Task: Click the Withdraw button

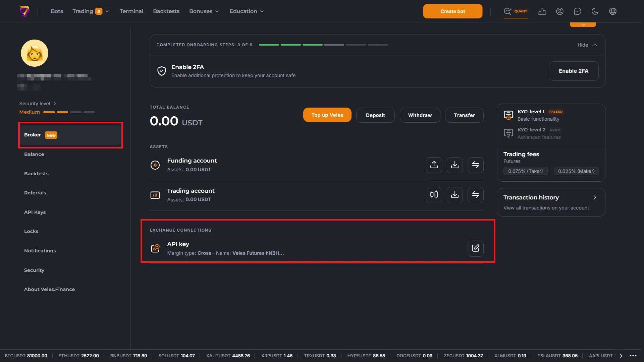Action: [420, 115]
